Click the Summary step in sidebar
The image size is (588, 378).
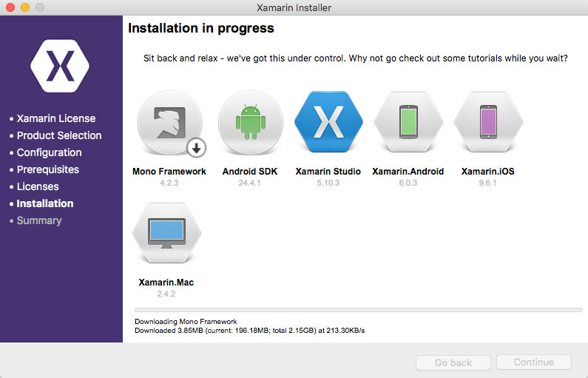point(39,220)
